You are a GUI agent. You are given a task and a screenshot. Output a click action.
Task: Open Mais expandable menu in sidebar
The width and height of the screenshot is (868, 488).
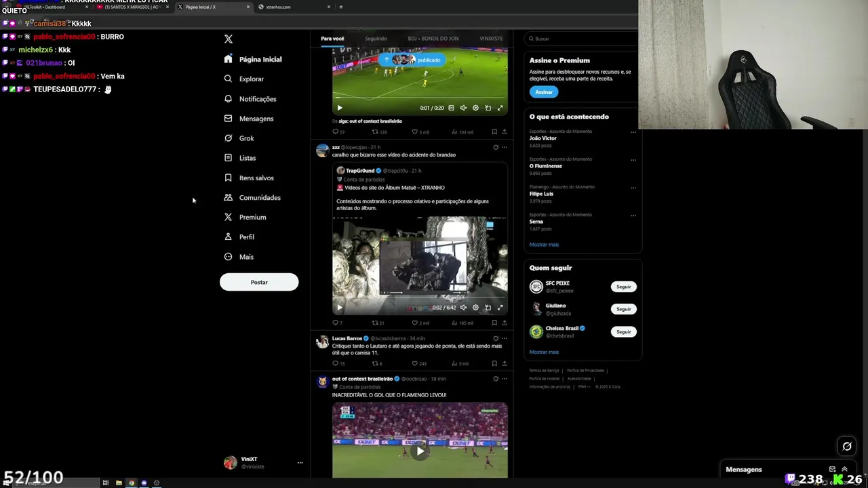tap(239, 257)
